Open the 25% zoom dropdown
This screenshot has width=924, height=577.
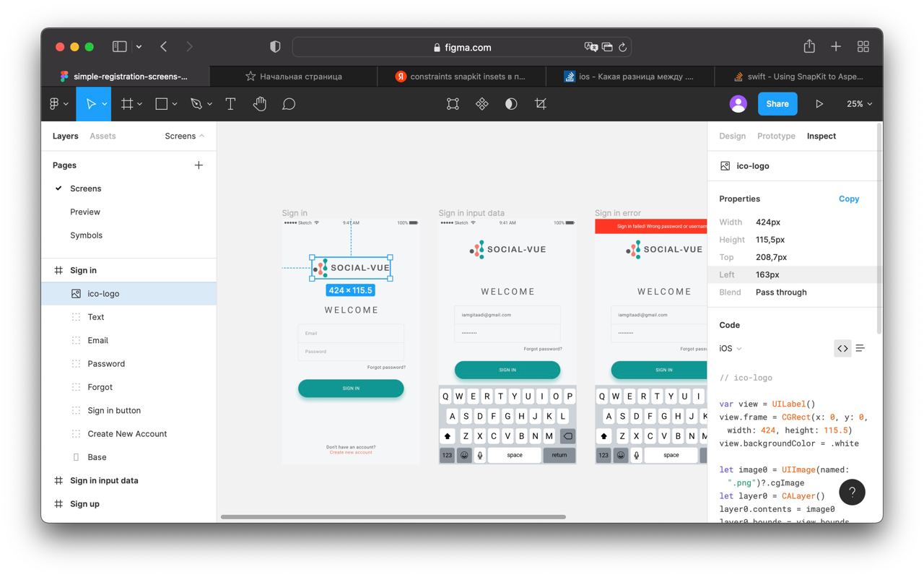coord(859,104)
